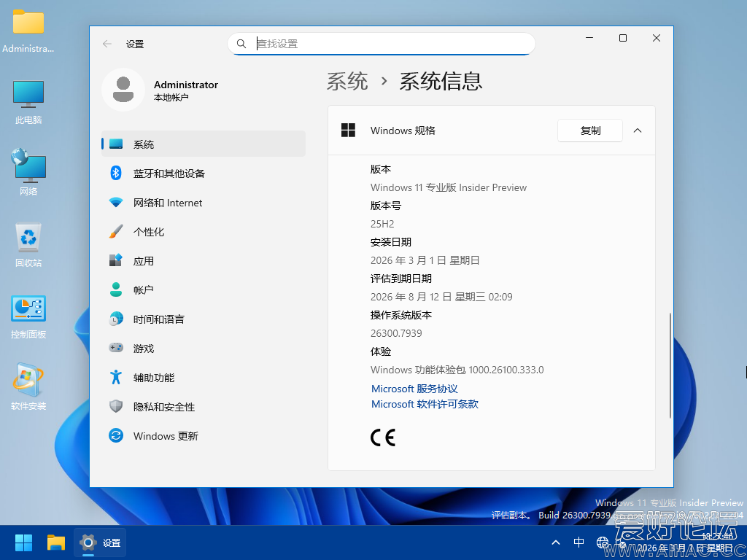Screen dimensions: 747x560
Task: Open Windows 更新 from the sidebar
Action: (204, 436)
